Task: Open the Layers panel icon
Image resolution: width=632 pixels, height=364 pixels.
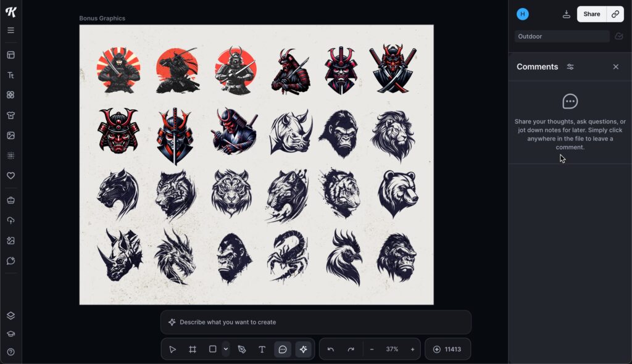Action: click(11, 316)
